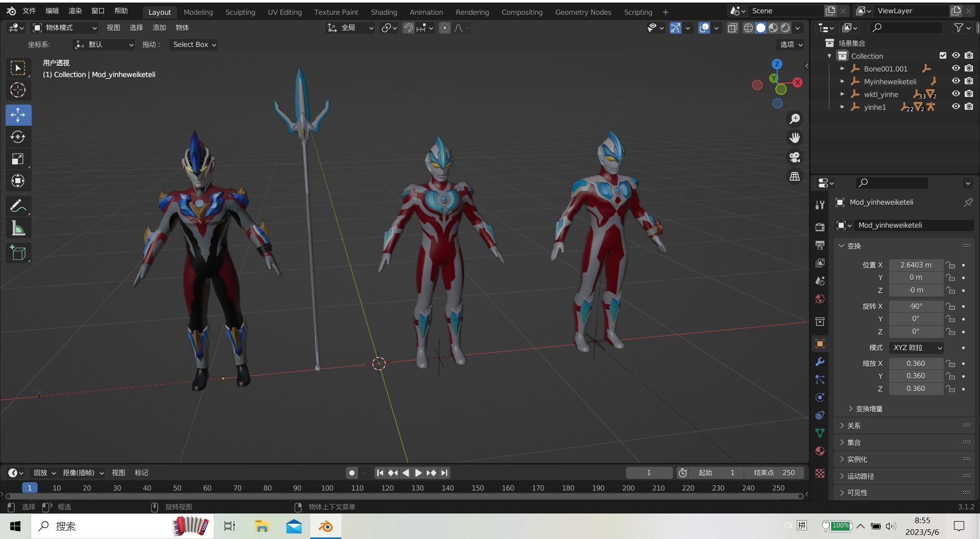Expand the 关系 panel section
This screenshot has height=539, width=980.
(854, 426)
